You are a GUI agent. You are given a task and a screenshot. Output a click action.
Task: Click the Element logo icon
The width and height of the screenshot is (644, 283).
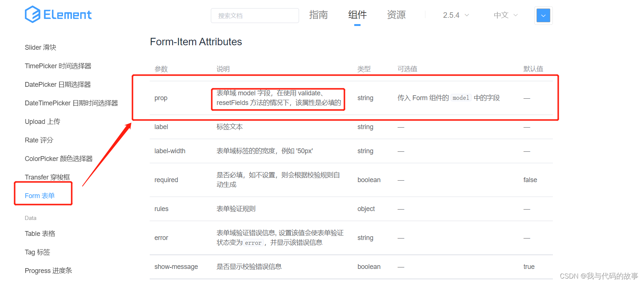[x=33, y=14]
